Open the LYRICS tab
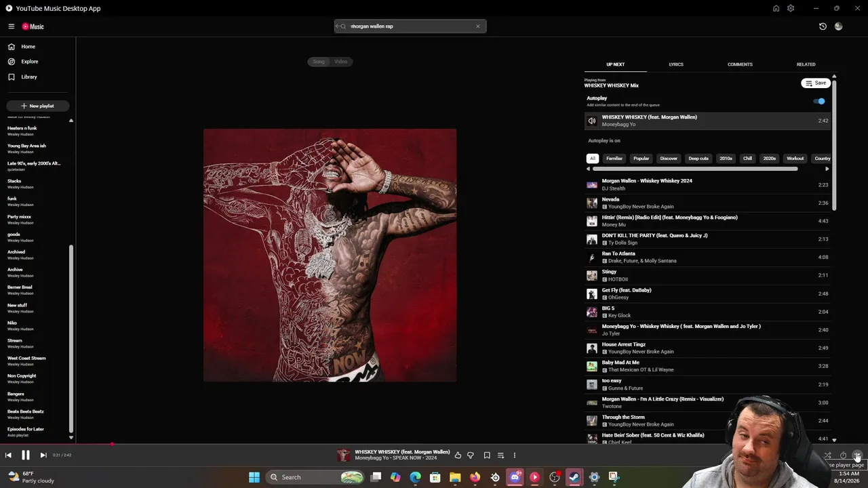The width and height of the screenshot is (868, 488). tap(676, 64)
